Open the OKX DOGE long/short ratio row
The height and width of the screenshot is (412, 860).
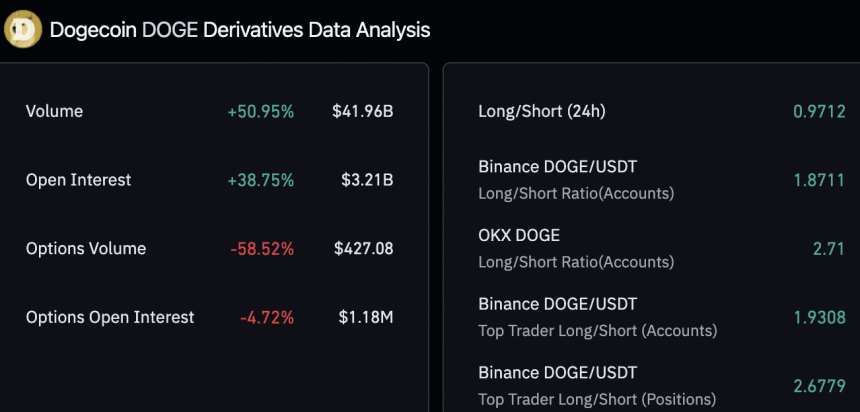(x=576, y=248)
